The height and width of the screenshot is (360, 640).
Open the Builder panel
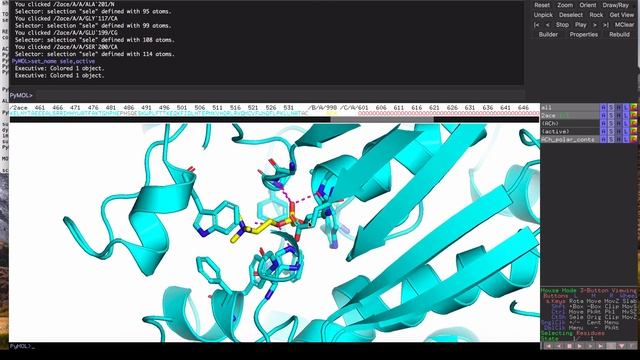548,35
